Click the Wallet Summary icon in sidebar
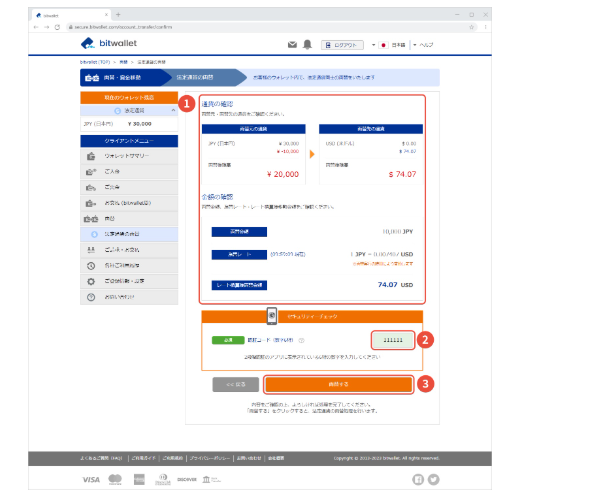The width and height of the screenshot is (605, 493). click(90, 157)
